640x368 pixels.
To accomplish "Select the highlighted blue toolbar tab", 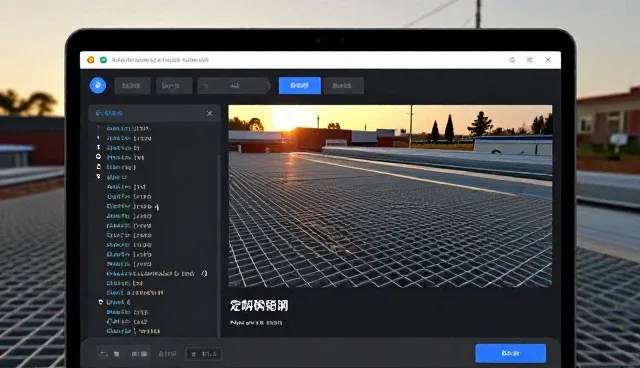I will 300,86.
